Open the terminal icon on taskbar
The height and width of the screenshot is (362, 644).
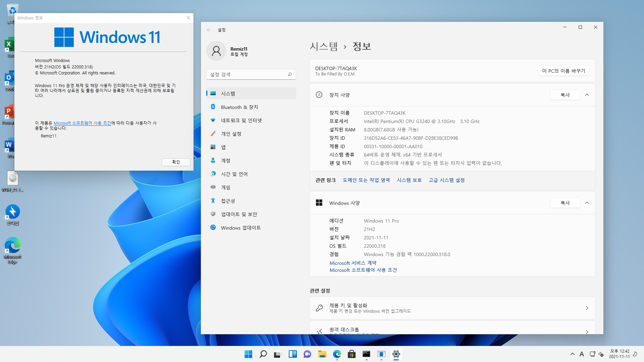click(366, 354)
